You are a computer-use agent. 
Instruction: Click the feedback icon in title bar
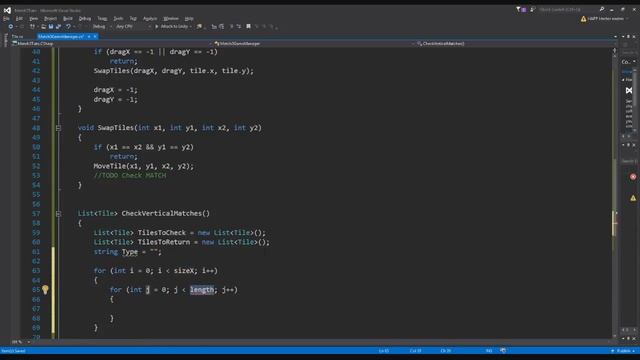(x=532, y=9)
